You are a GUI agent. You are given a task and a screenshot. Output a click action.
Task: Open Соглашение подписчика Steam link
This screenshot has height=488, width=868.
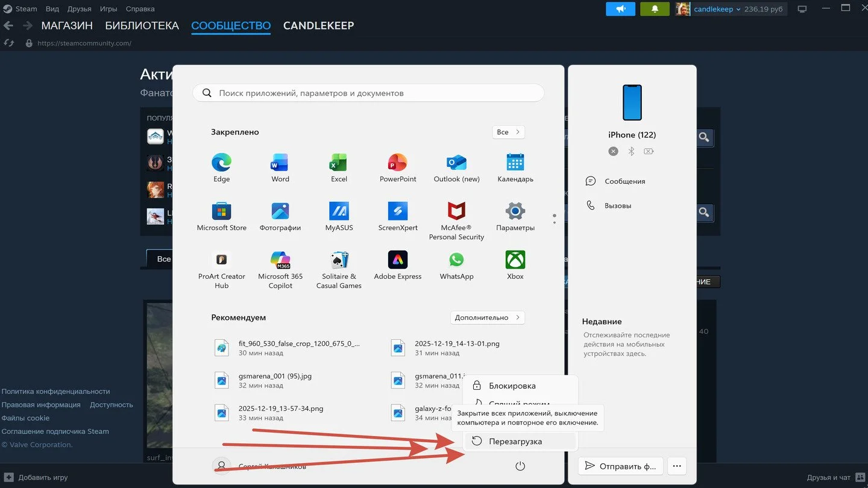55,431
